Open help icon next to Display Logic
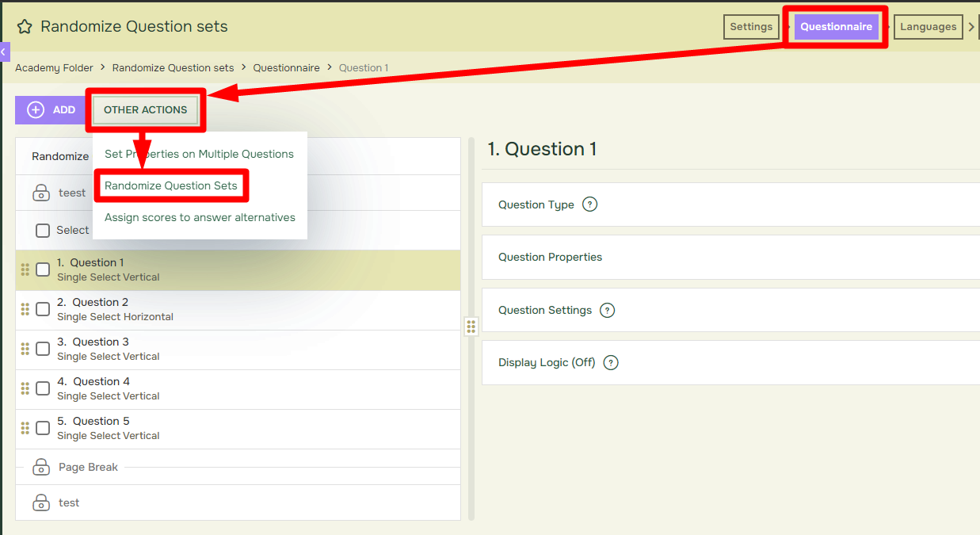Screen dimensions: 980x535 (610, 362)
